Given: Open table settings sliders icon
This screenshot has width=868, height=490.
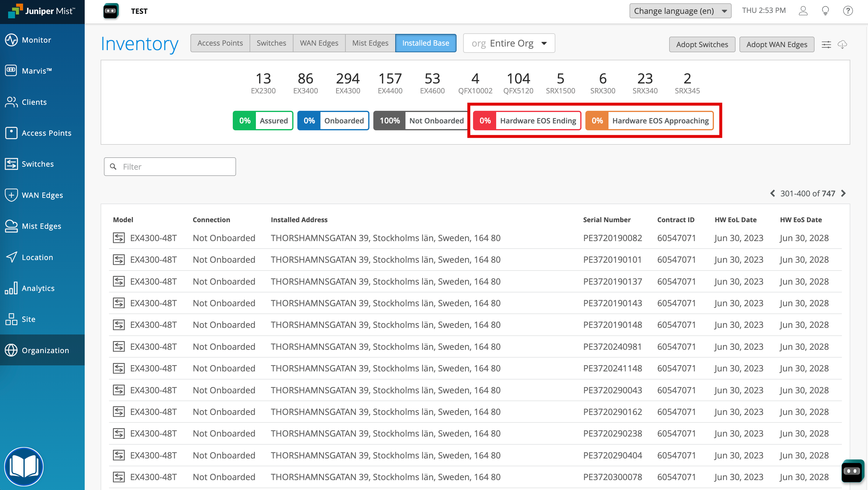Looking at the screenshot, I should [x=826, y=44].
